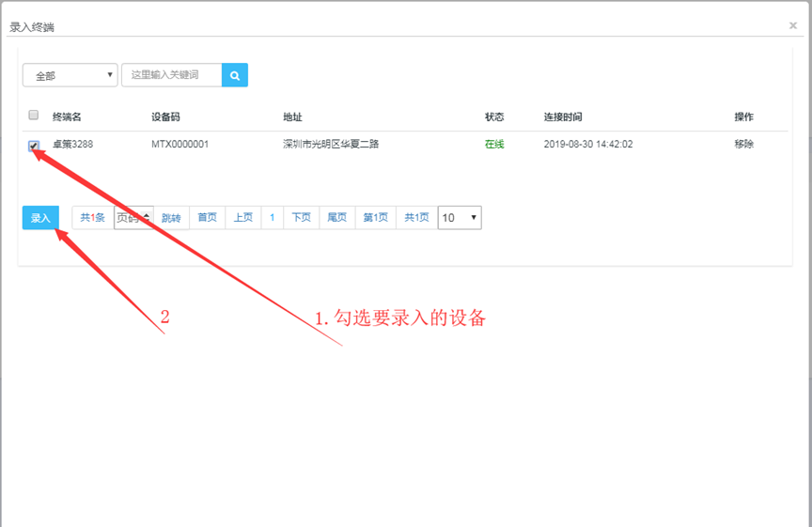Click the 状态 column header
812x527 pixels.
coord(494,117)
